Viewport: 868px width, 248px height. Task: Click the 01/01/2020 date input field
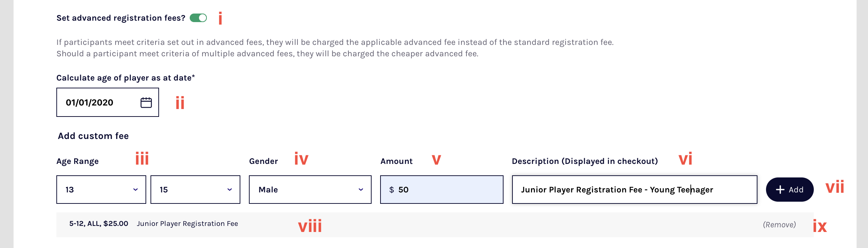point(108,102)
